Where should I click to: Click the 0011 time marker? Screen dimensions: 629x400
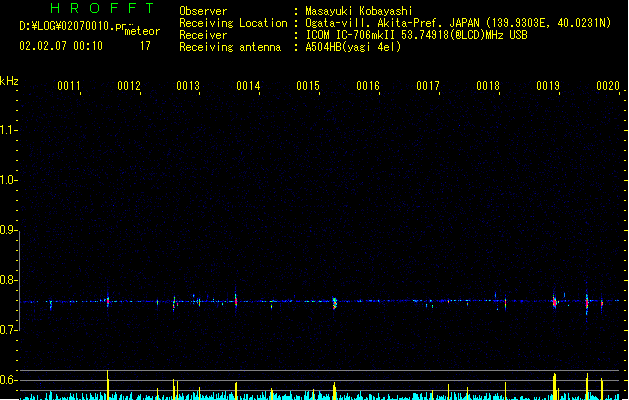tap(69, 86)
